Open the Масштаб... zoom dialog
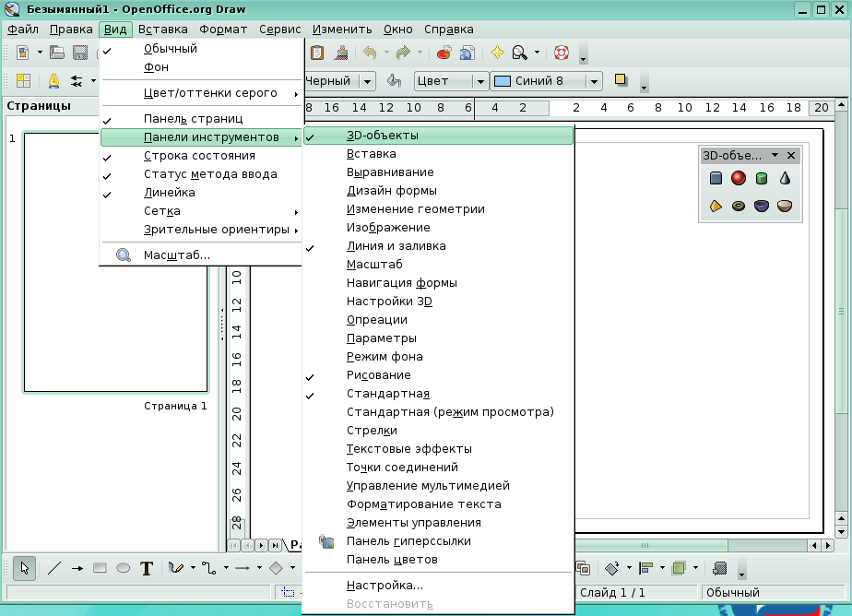Screen dimensions: 852x616 tap(177, 255)
